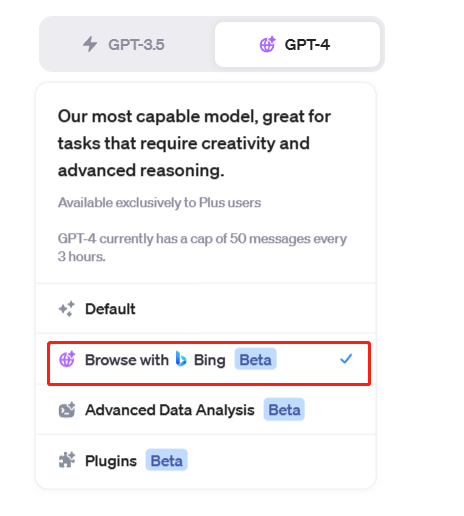The height and width of the screenshot is (516, 464).
Task: Click the blue Bing logo
Action: (x=181, y=359)
